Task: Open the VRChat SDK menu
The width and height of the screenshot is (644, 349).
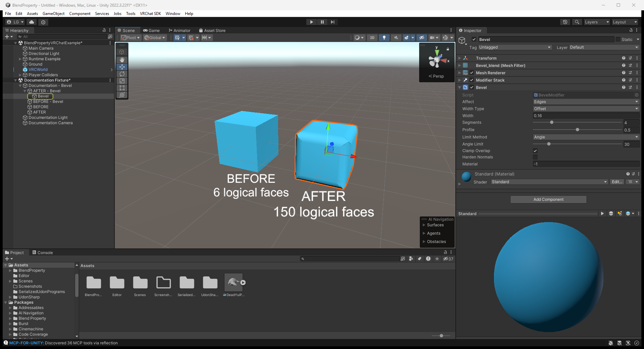Action: 150,14
